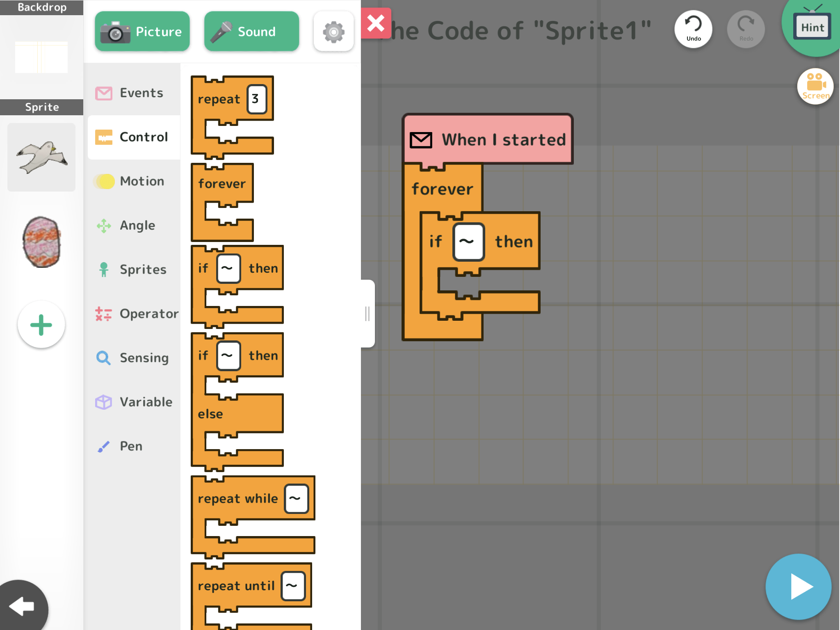This screenshot has height=630, width=840.
Task: Open the Events category
Action: pos(134,93)
